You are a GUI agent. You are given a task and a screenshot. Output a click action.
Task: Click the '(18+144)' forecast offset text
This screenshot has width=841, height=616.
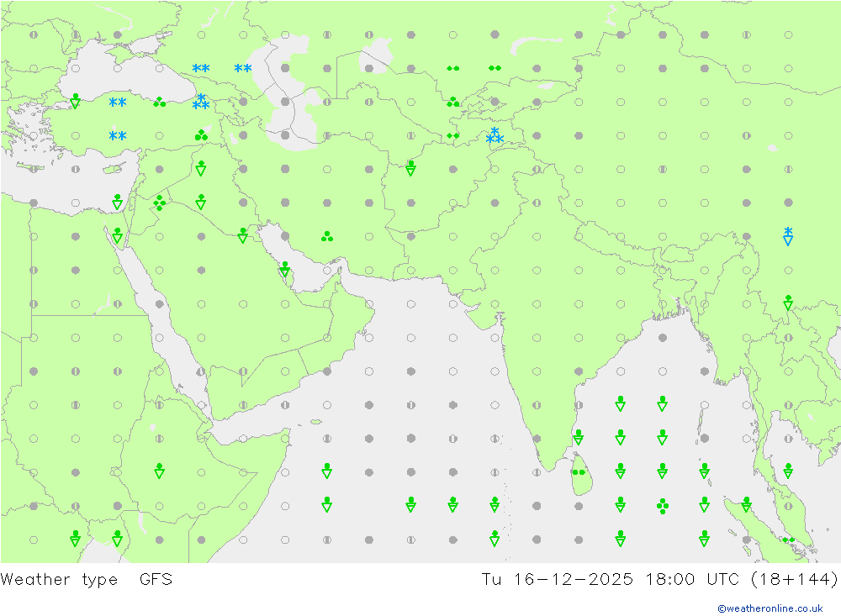pyautogui.click(x=795, y=580)
